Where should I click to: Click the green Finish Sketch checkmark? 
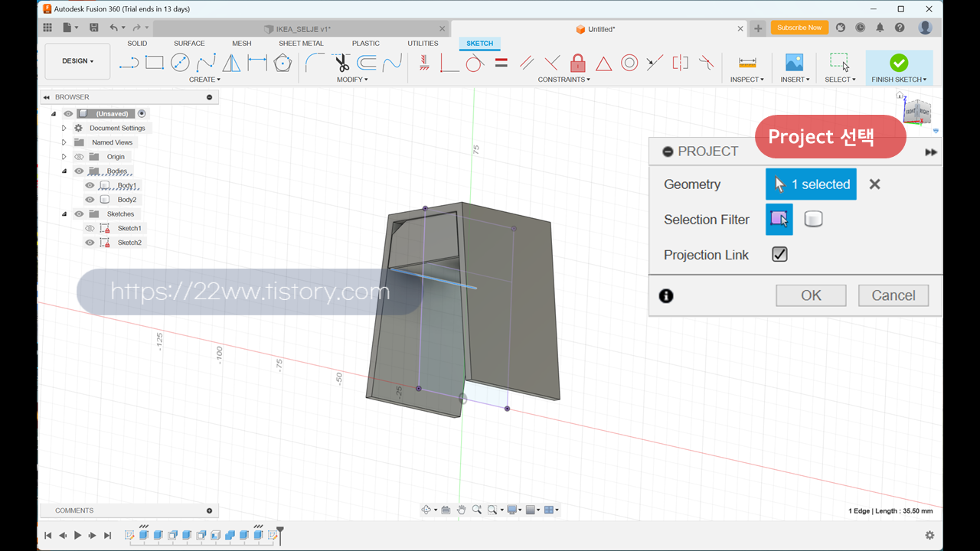tap(899, 63)
